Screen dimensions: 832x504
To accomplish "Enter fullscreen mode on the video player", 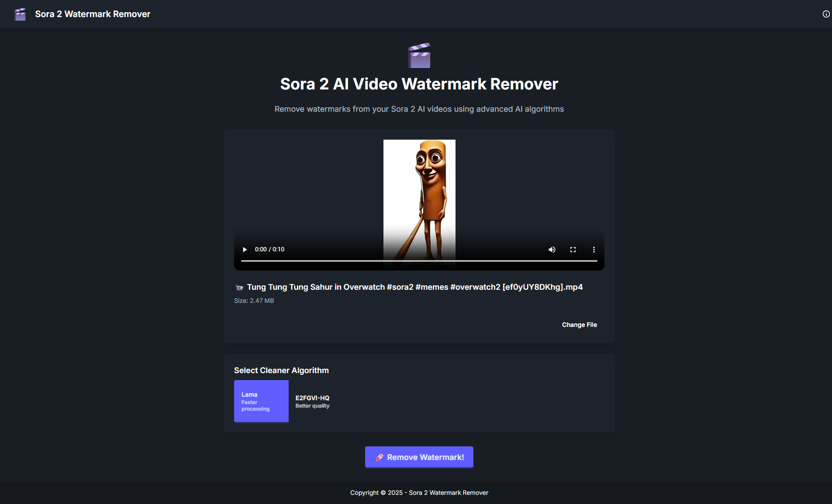I will pos(573,250).
